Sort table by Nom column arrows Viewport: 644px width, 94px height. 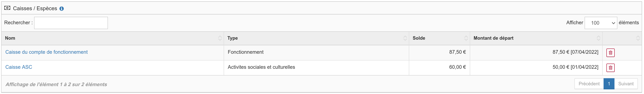[x=220, y=38]
